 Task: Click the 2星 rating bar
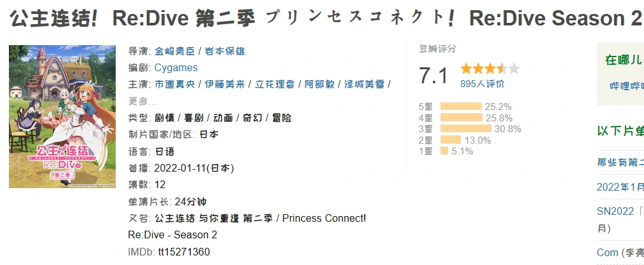(451, 140)
